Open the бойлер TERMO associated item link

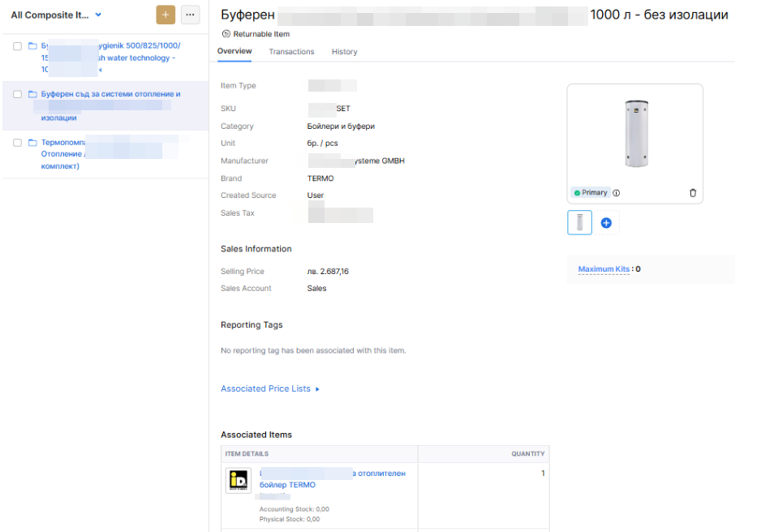tap(287, 484)
